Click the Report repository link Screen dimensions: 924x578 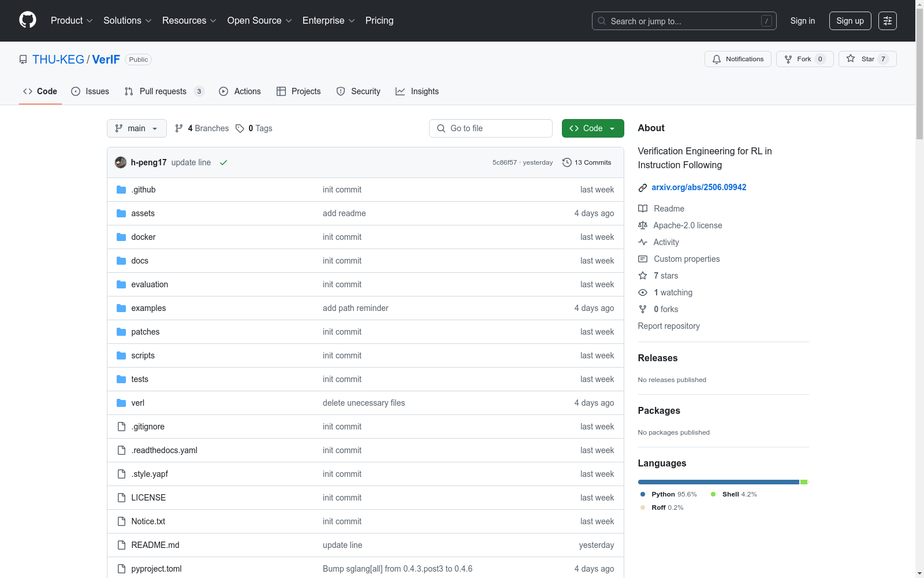tap(669, 326)
